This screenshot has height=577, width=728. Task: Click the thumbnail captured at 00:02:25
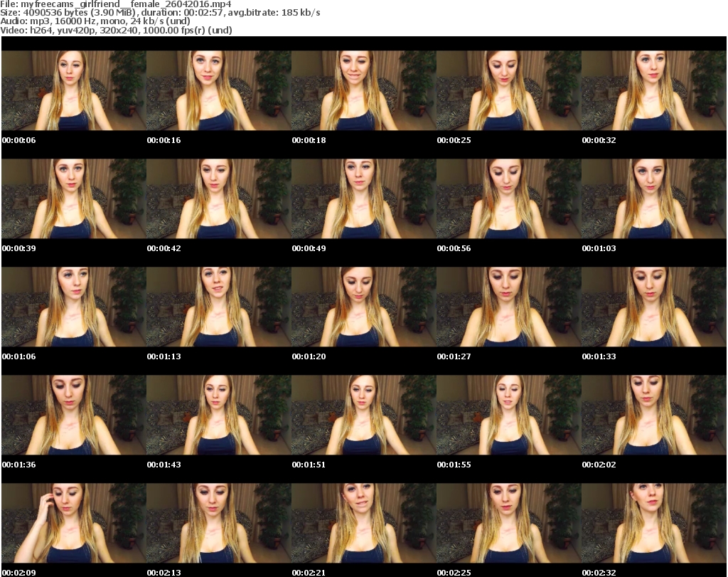[x=509, y=523]
